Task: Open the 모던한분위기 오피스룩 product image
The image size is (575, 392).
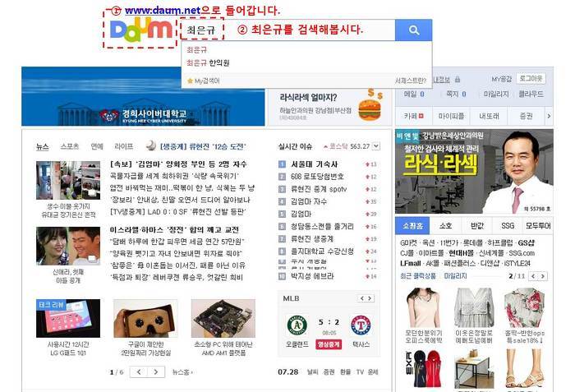Action: (423, 307)
